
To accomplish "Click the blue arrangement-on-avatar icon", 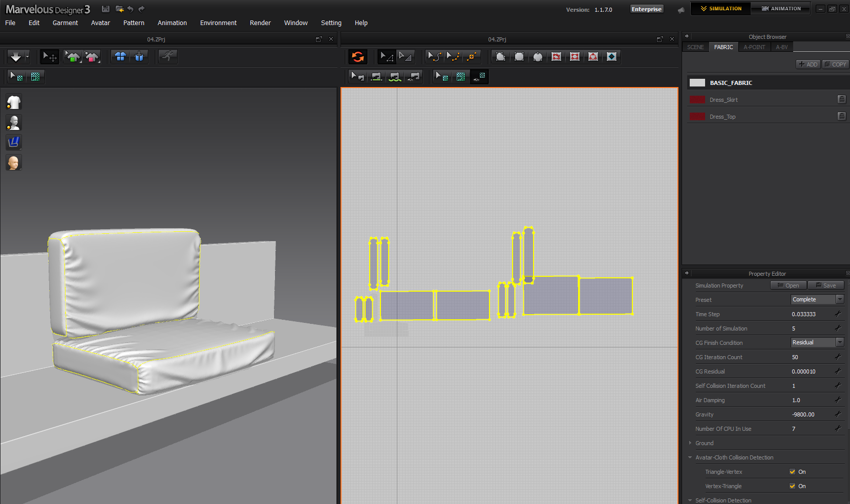I will pyautogui.click(x=139, y=57).
